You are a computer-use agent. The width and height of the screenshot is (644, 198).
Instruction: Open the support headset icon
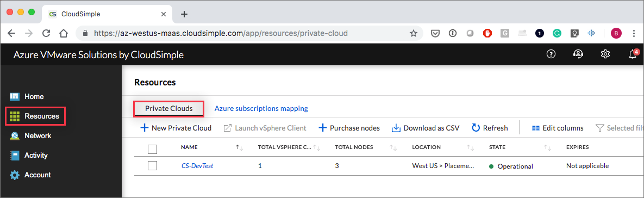tap(578, 54)
